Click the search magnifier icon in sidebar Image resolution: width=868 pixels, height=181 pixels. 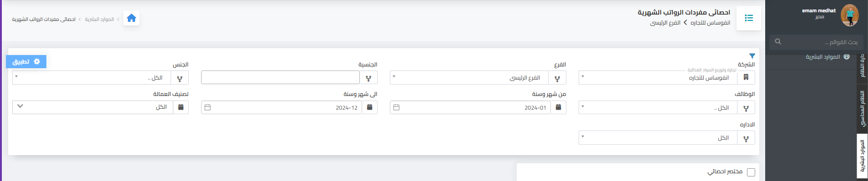pyautogui.click(x=778, y=42)
